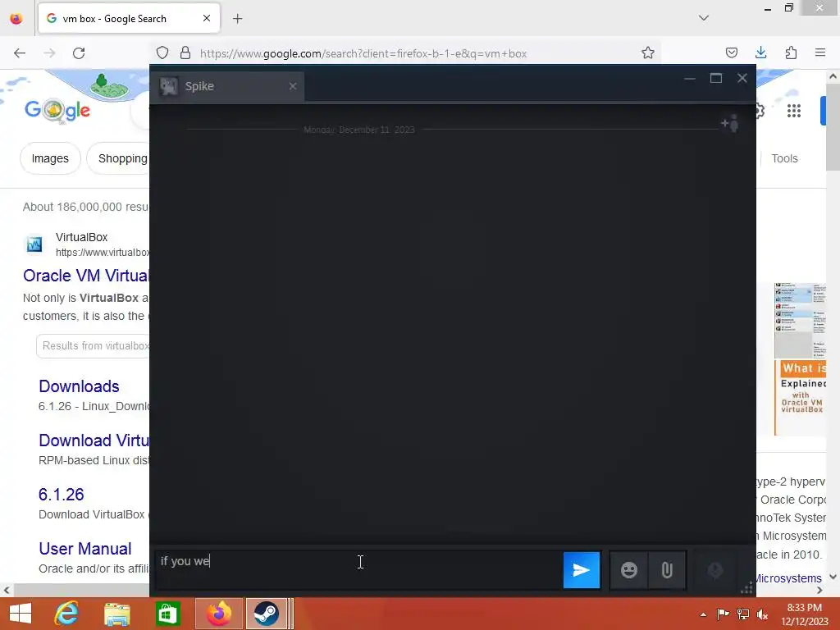Select the Spike chat tab
The width and height of the screenshot is (840, 630).
tap(229, 86)
